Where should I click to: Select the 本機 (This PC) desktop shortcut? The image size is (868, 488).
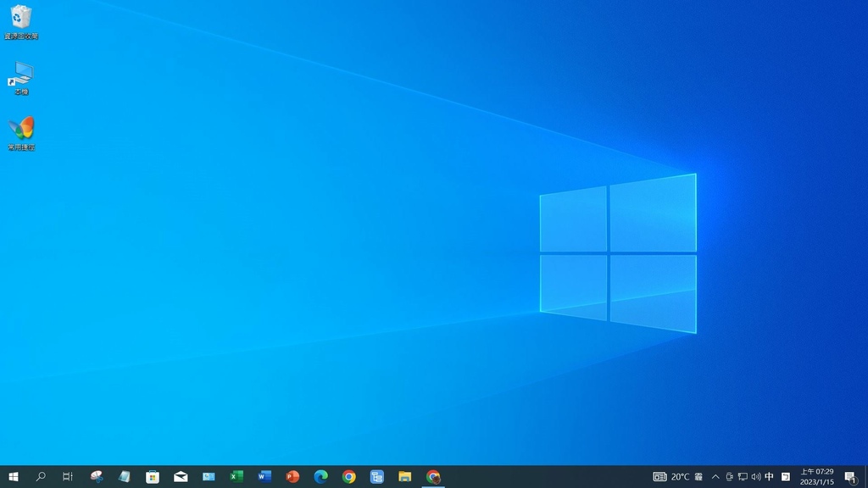[21, 78]
